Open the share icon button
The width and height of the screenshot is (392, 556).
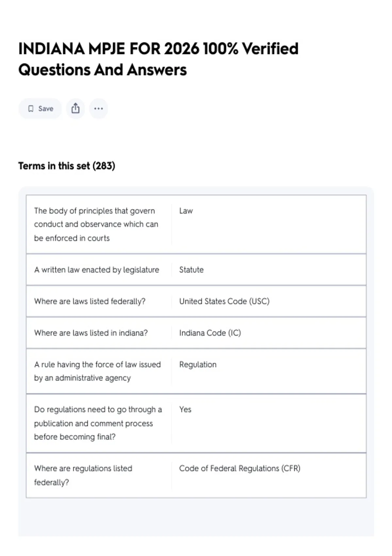click(75, 109)
